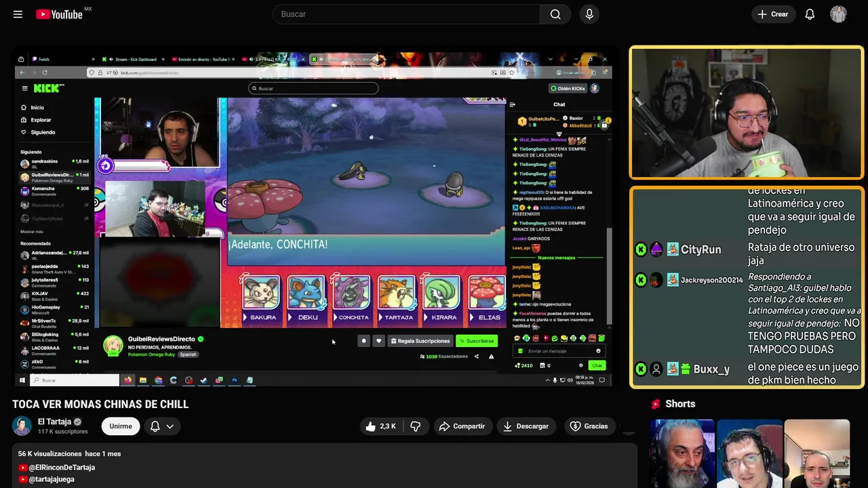The width and height of the screenshot is (868, 488).
Task: Click the Enviar un mensaje chat field
Action: coord(559,351)
